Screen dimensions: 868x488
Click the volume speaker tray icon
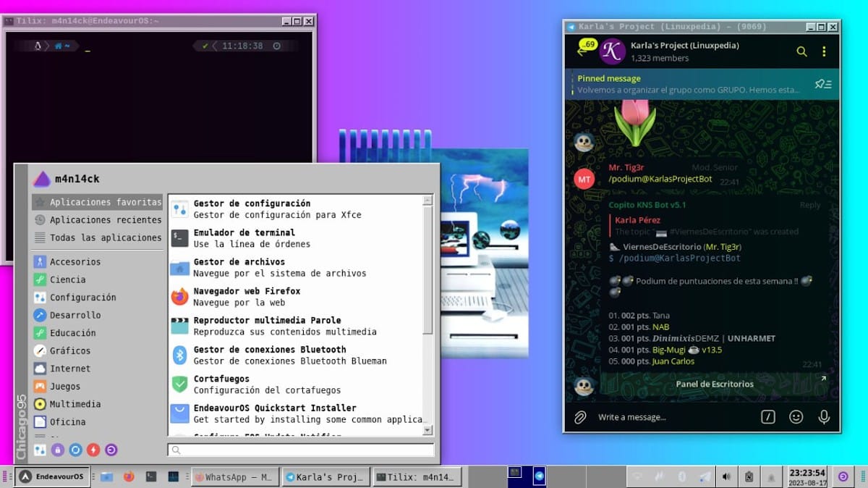pos(726,476)
